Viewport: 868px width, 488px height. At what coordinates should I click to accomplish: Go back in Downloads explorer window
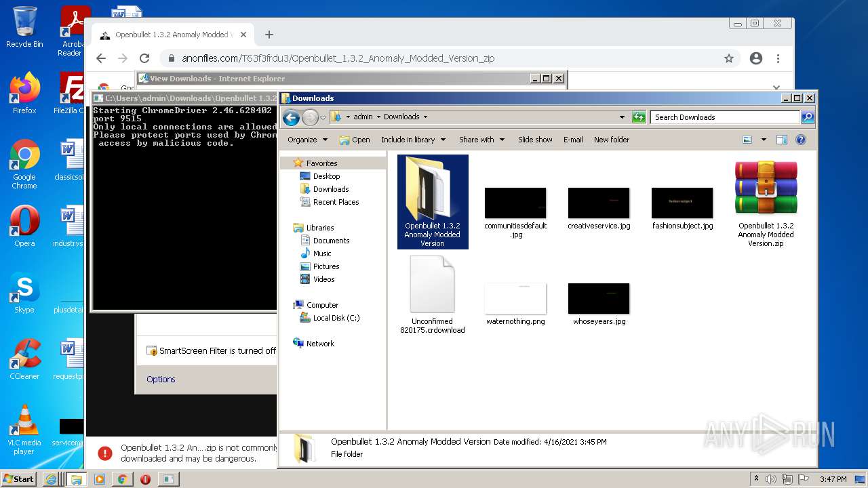click(x=291, y=117)
